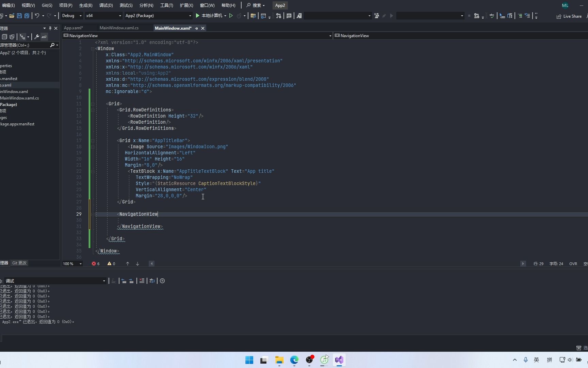
Task: Collapse the AppTitleBar Grid on line 17
Action: click(93, 141)
